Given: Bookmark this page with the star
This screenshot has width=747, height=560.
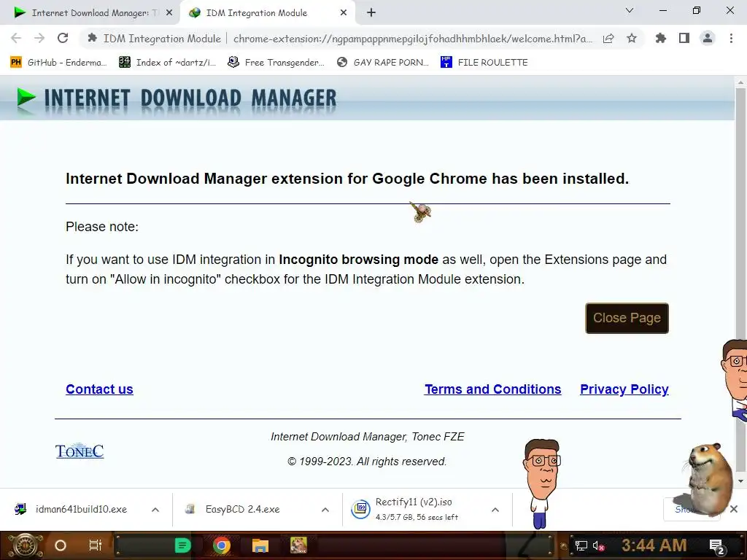Looking at the screenshot, I should [x=632, y=39].
